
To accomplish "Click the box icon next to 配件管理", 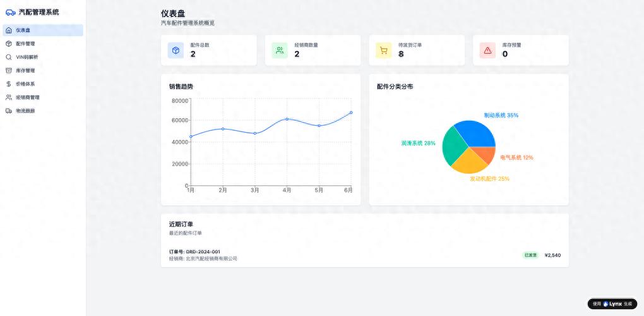I will 9,44.
